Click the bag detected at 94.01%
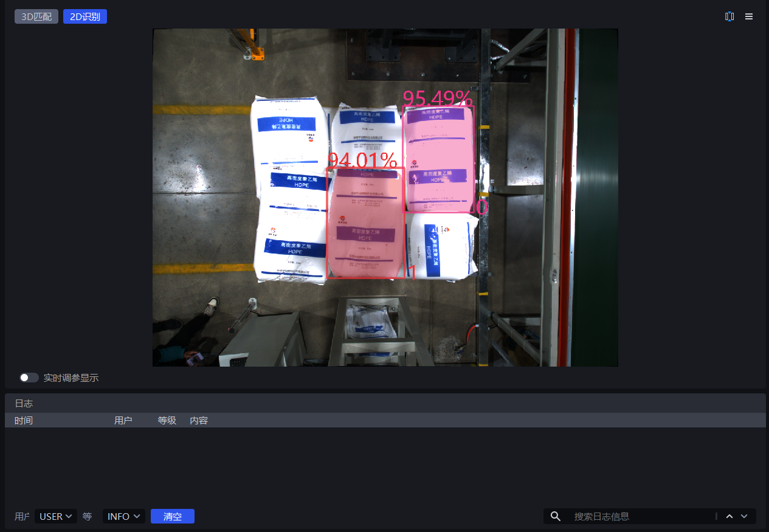Image resolution: width=769 pixels, height=532 pixels. [366, 223]
